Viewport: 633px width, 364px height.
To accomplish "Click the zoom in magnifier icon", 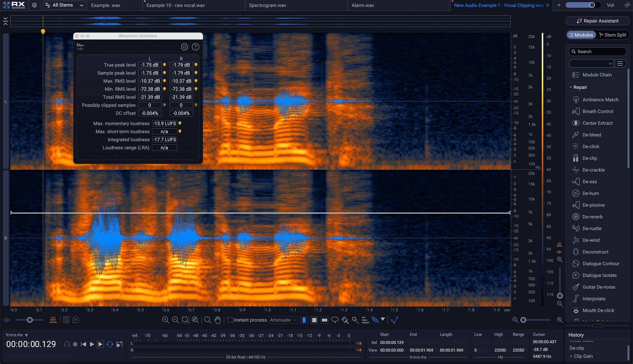I will pos(165,320).
